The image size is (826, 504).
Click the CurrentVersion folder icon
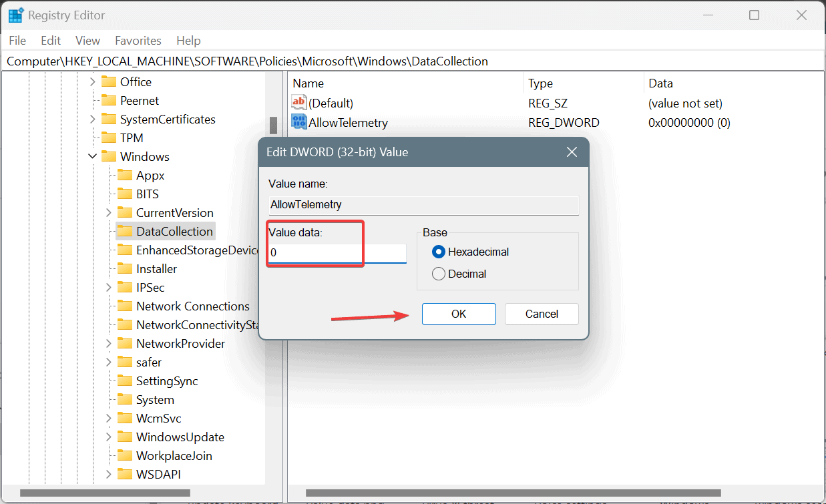point(125,212)
